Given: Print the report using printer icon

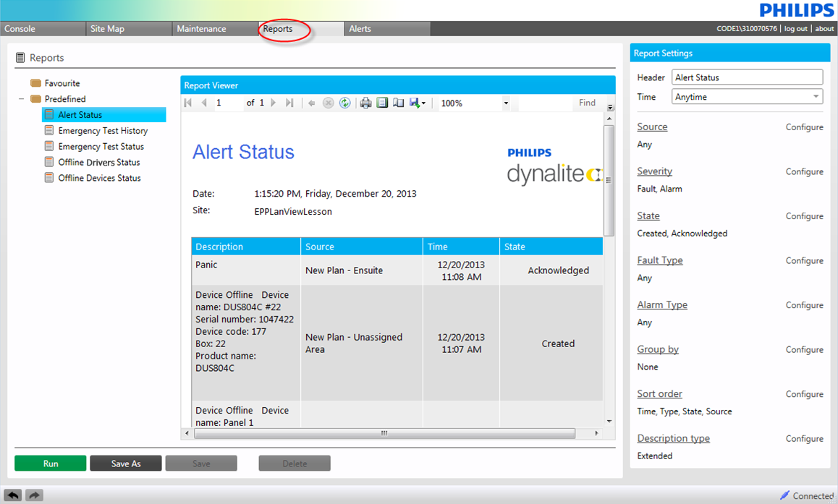Looking at the screenshot, I should point(366,103).
